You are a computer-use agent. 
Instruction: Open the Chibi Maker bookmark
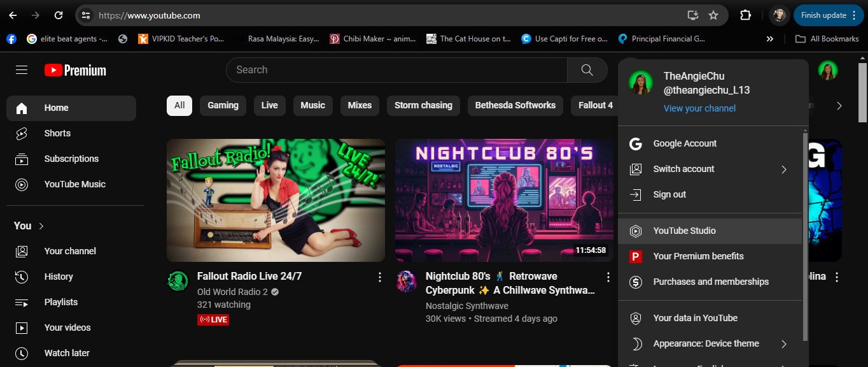click(373, 39)
